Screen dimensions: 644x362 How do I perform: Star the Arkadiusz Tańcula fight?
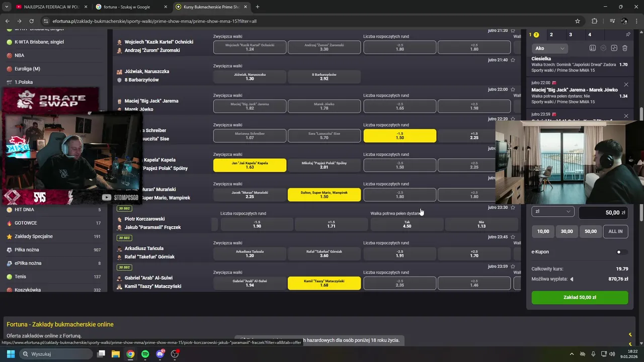click(513, 237)
